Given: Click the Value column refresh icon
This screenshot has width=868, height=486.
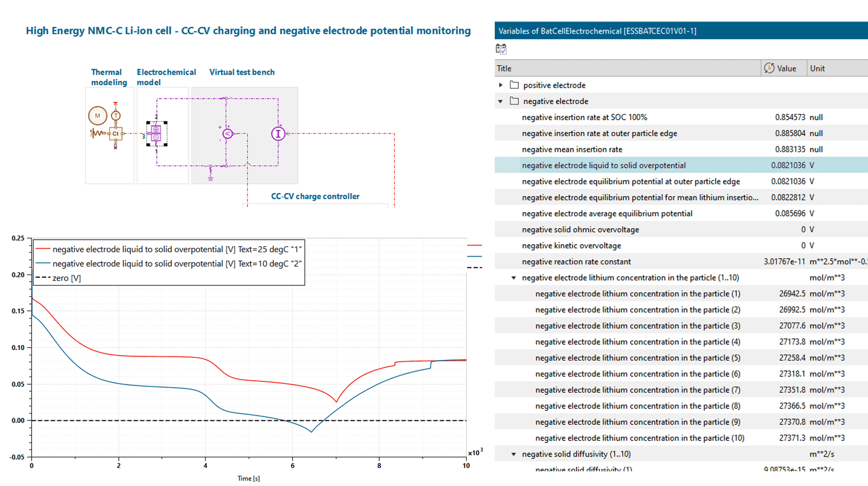Looking at the screenshot, I should [x=769, y=68].
